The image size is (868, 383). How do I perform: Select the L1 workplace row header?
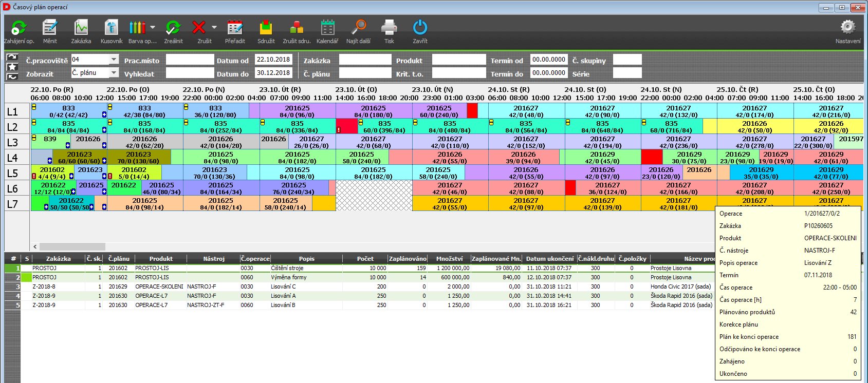(17, 111)
